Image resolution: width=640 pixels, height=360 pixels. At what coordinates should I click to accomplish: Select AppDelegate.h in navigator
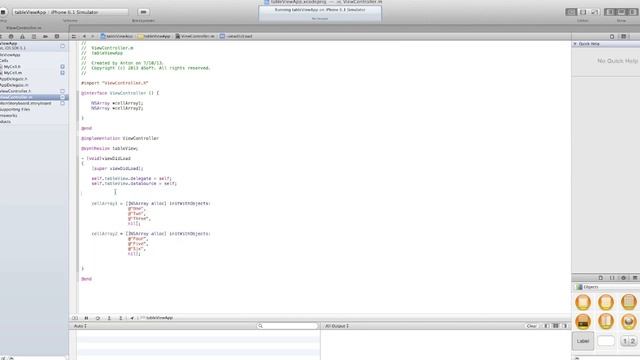pyautogui.click(x=14, y=79)
